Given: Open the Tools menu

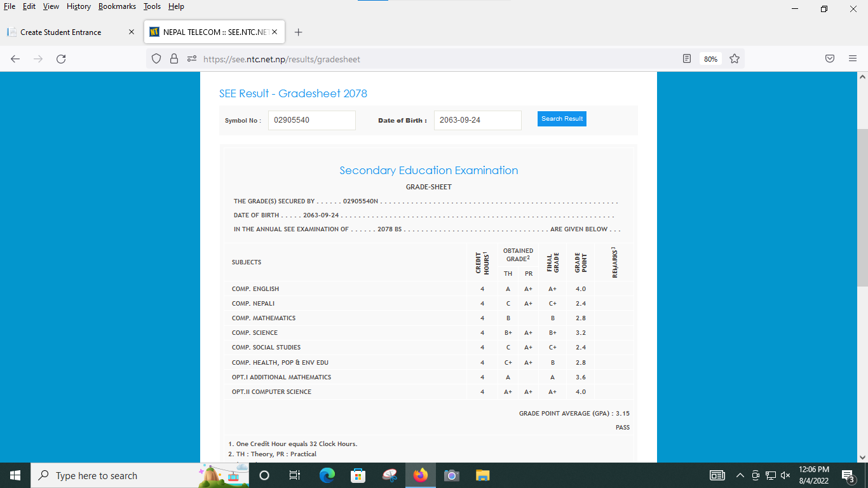Looking at the screenshot, I should (x=152, y=6).
